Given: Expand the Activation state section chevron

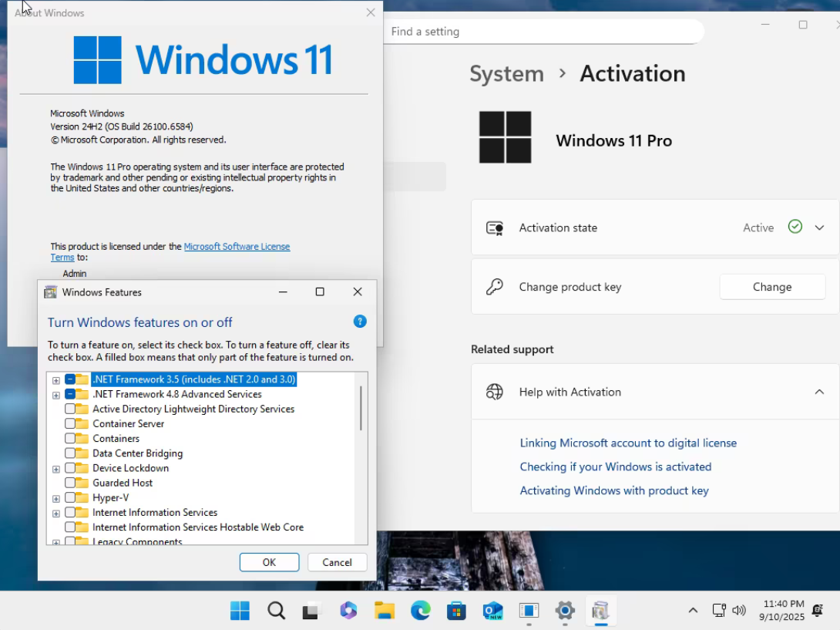Looking at the screenshot, I should tap(819, 227).
